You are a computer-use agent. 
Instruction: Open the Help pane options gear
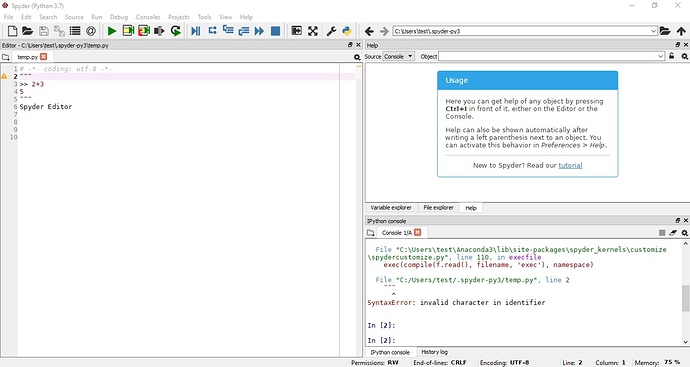point(685,56)
